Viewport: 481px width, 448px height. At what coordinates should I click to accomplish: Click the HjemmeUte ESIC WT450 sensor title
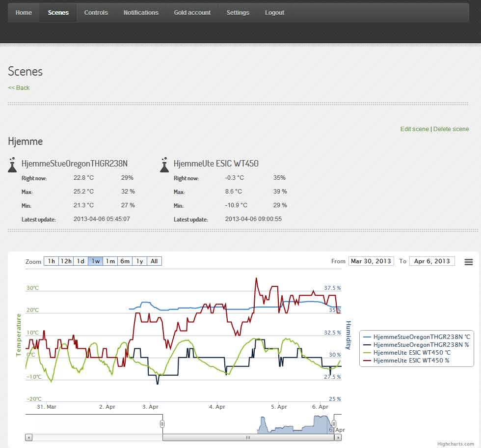click(216, 164)
